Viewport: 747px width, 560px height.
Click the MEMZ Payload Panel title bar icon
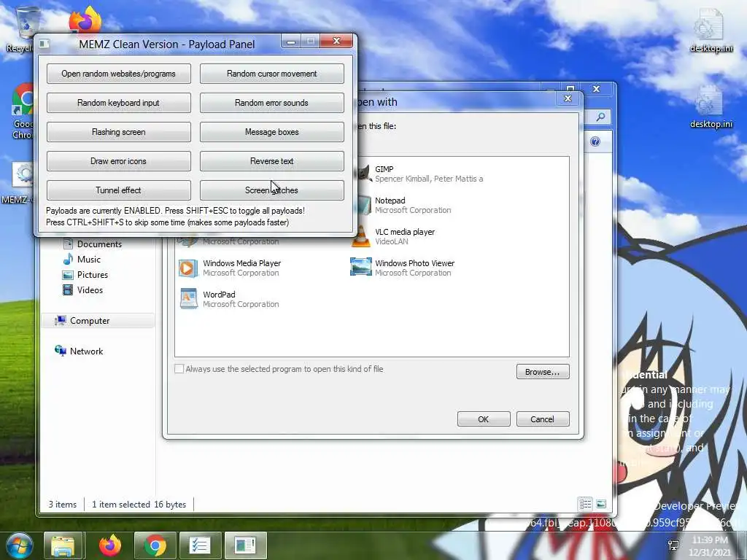[44, 44]
